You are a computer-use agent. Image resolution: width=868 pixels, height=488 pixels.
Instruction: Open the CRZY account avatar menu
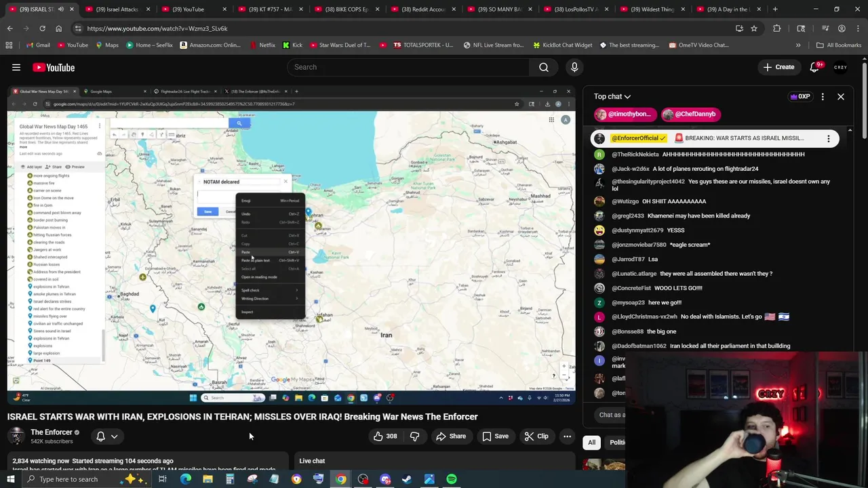tap(841, 67)
